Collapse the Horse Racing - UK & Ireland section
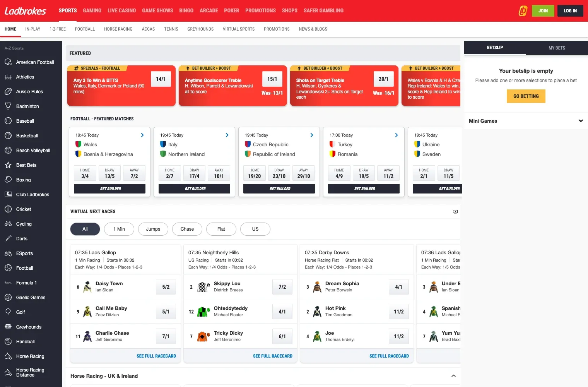588x387 pixels. tap(453, 375)
